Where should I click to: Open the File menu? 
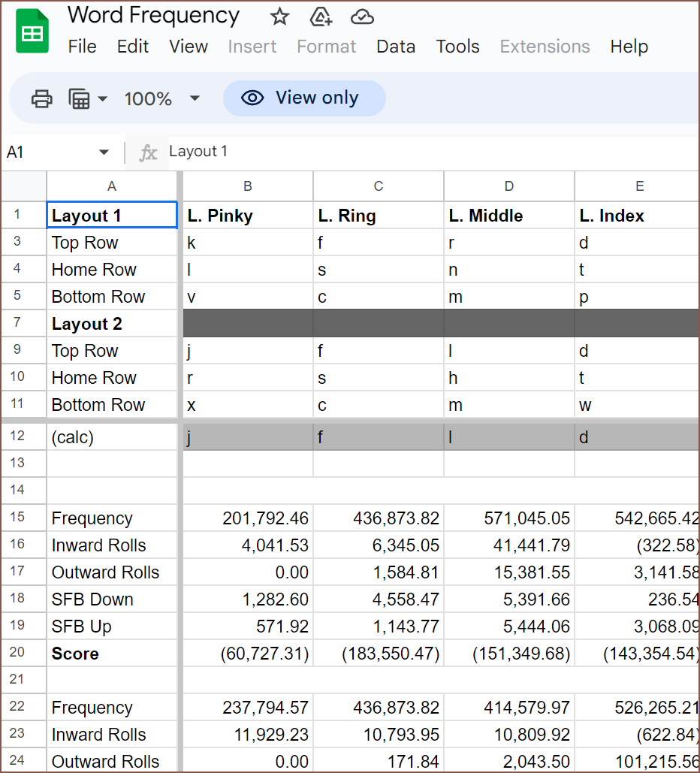[x=82, y=47]
